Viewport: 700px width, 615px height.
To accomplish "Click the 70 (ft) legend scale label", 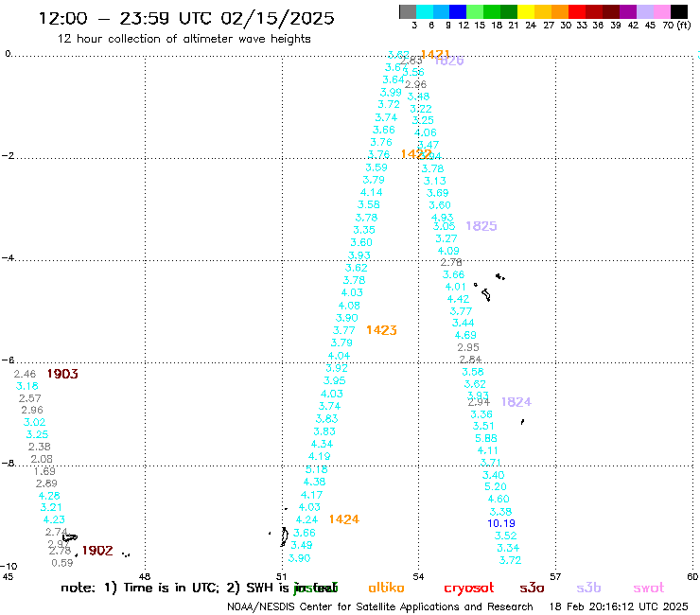I will coord(676,25).
